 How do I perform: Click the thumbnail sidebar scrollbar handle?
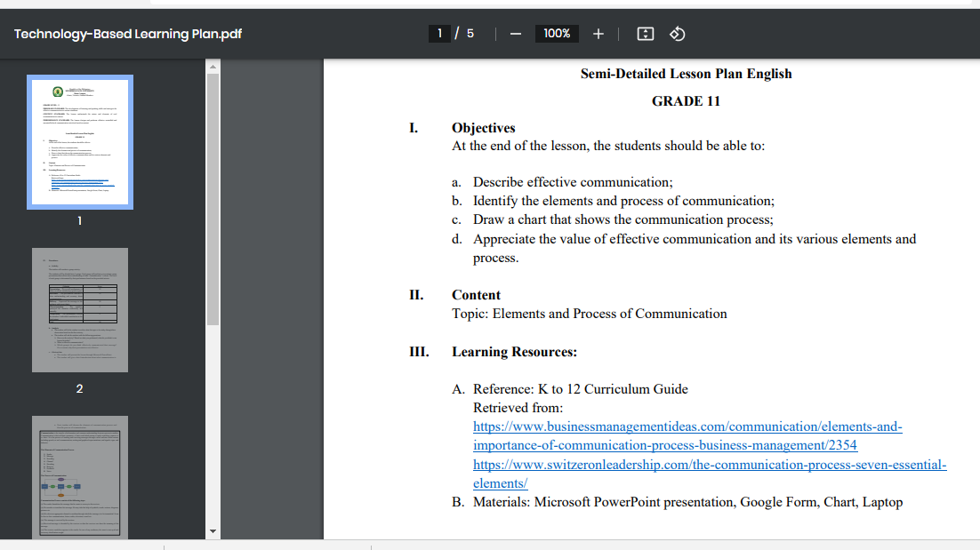point(213,200)
